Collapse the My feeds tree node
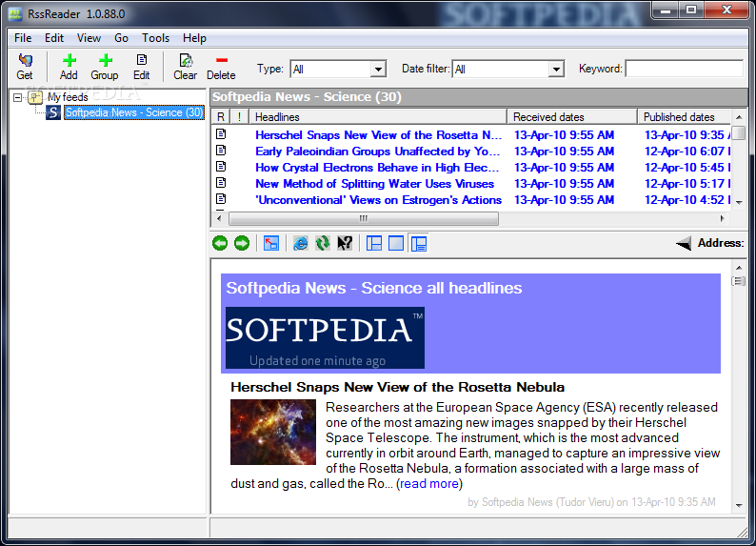Image resolution: width=756 pixels, height=546 pixels. [18, 97]
